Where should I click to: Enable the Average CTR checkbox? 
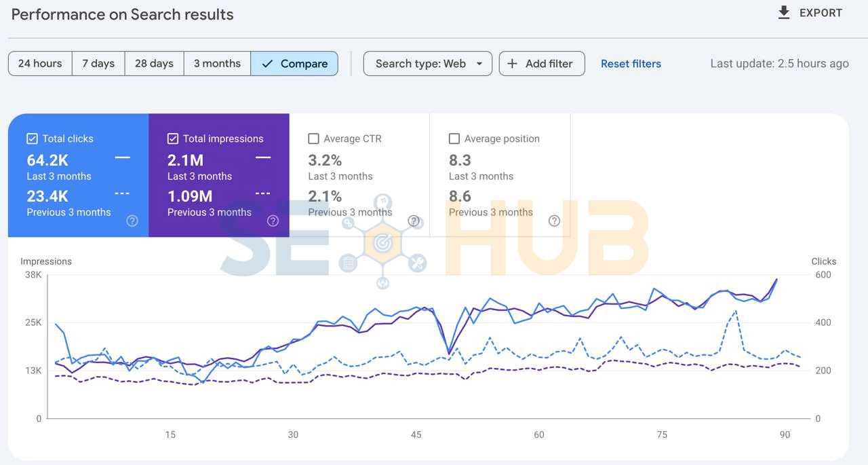tap(313, 138)
